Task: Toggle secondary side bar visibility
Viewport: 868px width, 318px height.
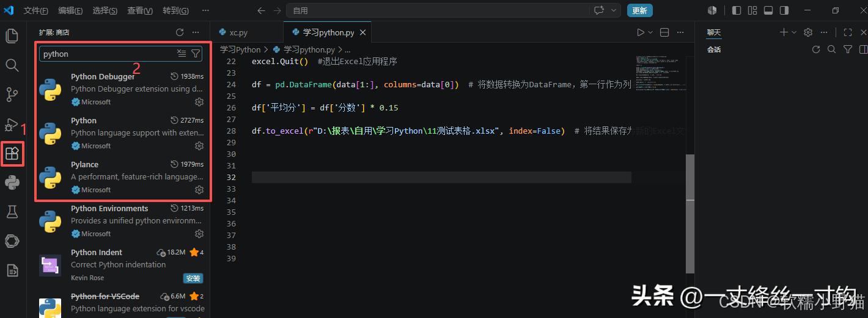Action: 784,10
